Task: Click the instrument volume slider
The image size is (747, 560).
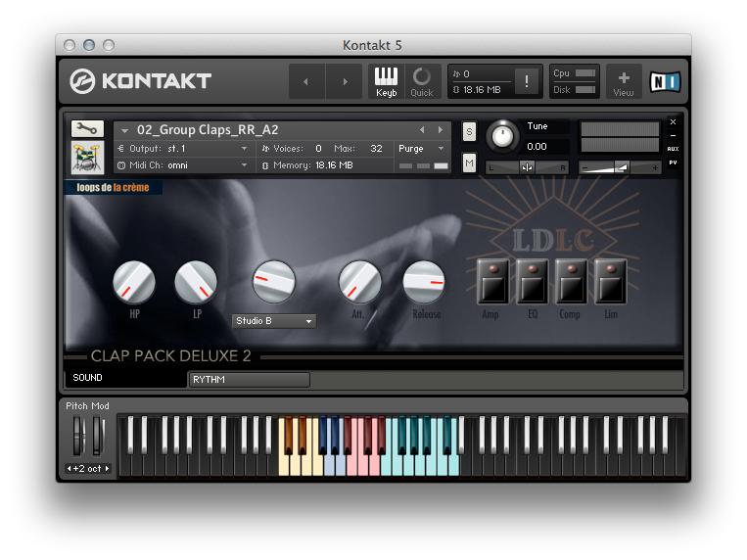Action: tap(620, 167)
